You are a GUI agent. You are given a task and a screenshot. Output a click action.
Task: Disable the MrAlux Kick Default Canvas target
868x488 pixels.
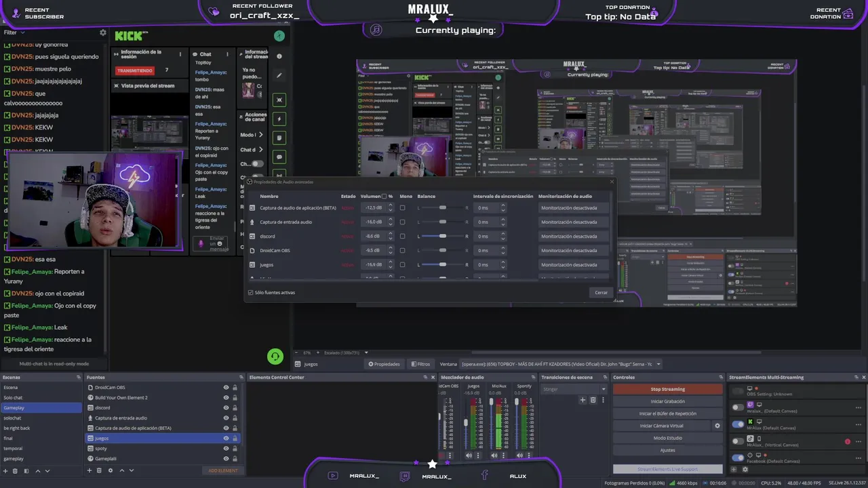click(x=738, y=424)
